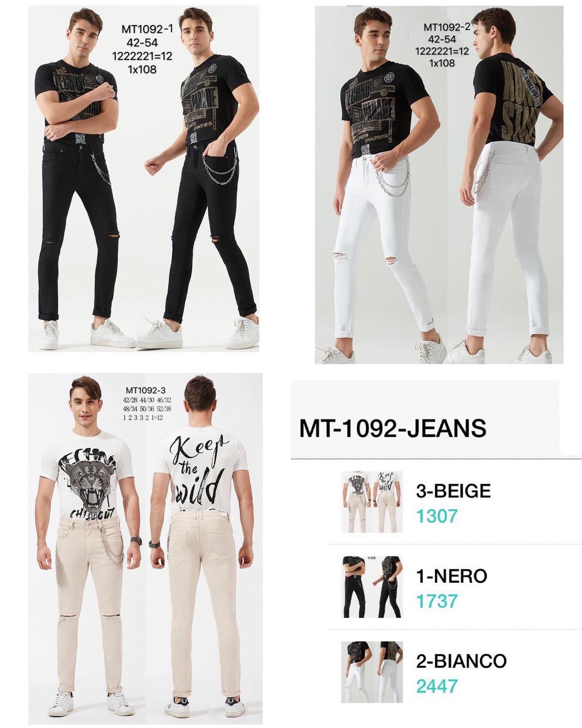Click the 1737 stock number
Viewport: 582px width, 728px height.
pyautogui.click(x=436, y=601)
